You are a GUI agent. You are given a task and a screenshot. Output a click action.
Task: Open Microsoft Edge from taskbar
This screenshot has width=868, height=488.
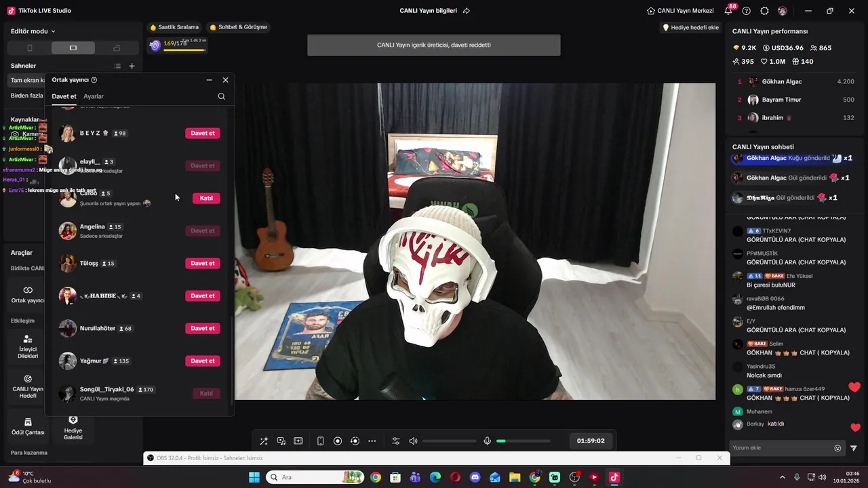click(x=435, y=477)
